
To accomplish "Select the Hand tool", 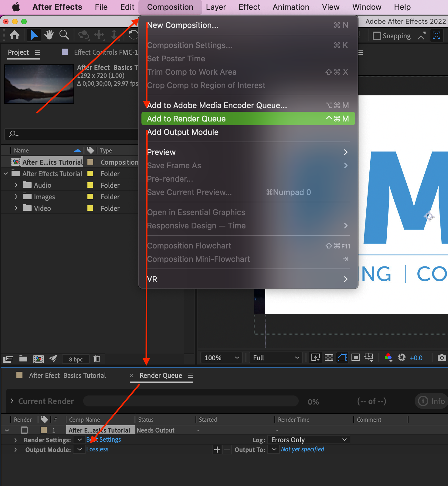I will 49,35.
